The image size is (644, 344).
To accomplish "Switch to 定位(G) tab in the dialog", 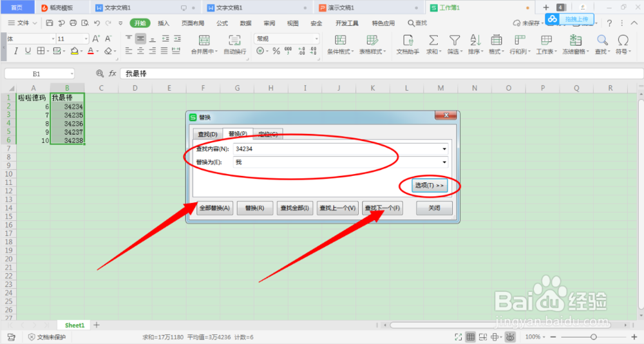I will (268, 134).
